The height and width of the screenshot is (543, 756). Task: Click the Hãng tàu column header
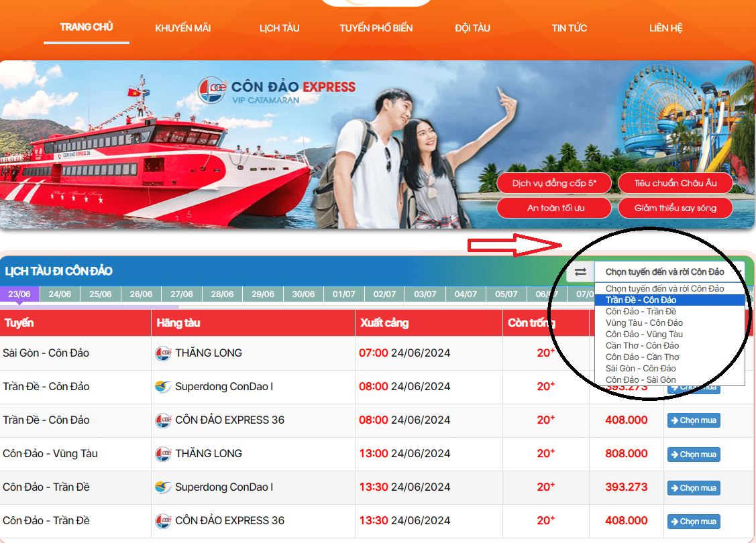click(x=253, y=323)
